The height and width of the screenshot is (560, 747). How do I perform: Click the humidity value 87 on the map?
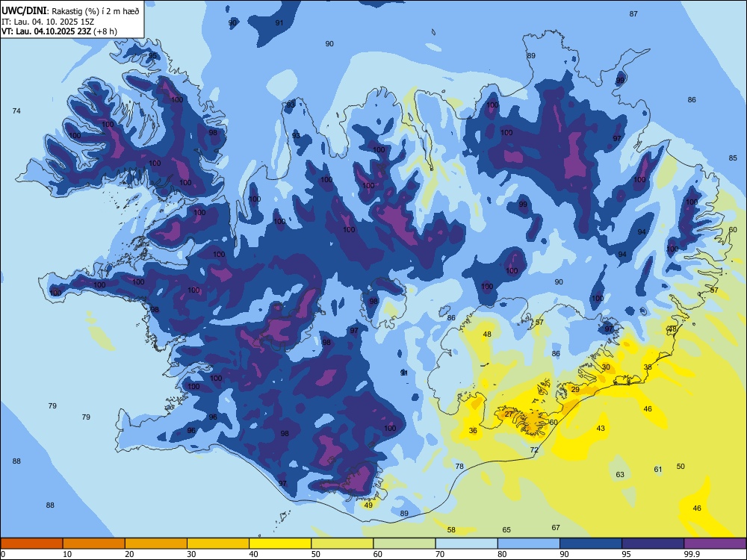[633, 13]
